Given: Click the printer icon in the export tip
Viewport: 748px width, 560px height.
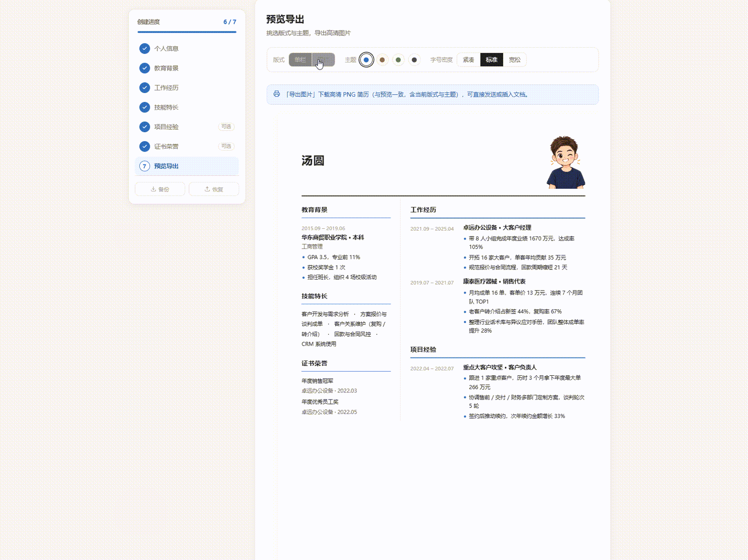Looking at the screenshot, I should click(276, 94).
